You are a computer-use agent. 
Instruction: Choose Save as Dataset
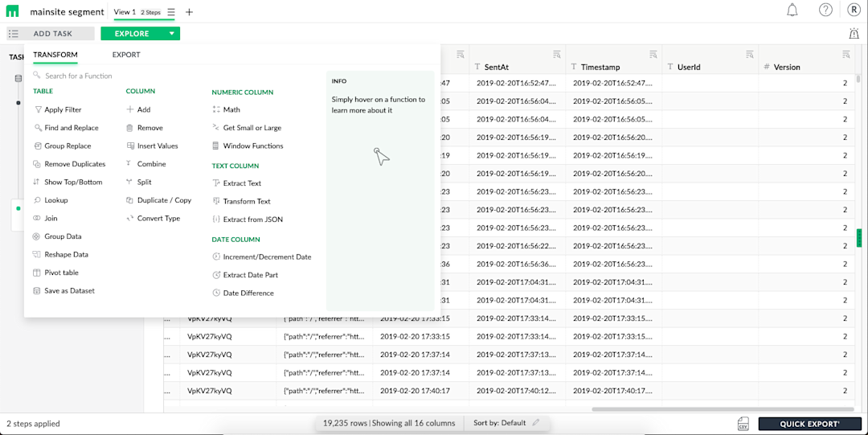(63, 291)
